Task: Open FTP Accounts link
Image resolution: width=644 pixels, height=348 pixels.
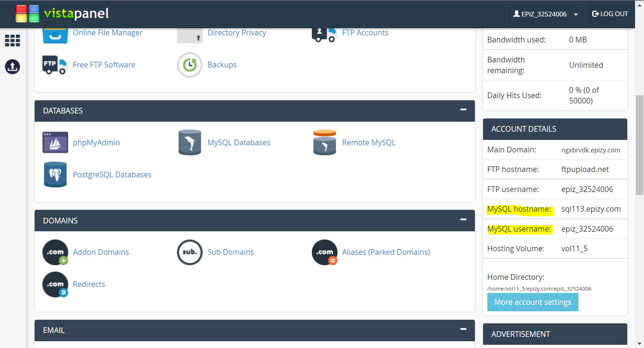Action: pos(365,33)
